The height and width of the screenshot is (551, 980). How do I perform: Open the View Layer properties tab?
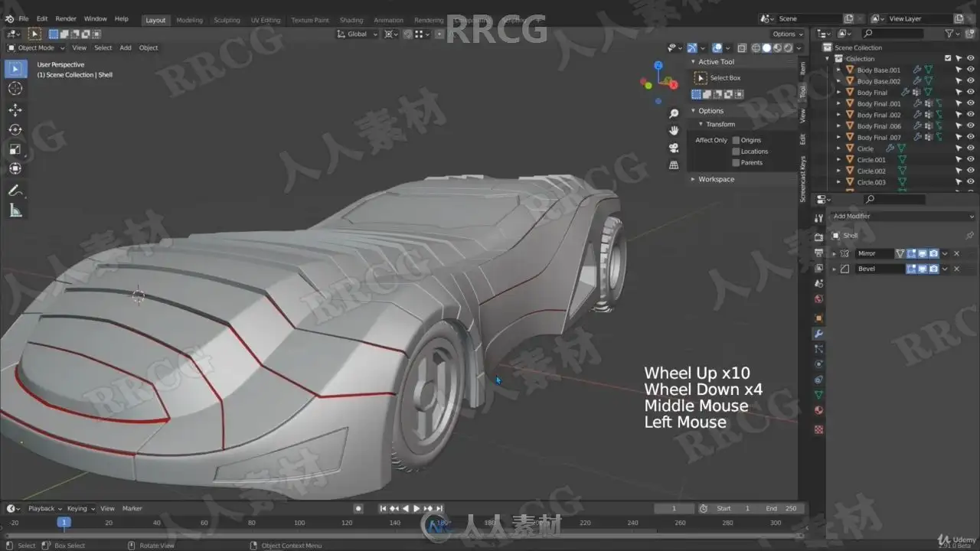tap(818, 268)
